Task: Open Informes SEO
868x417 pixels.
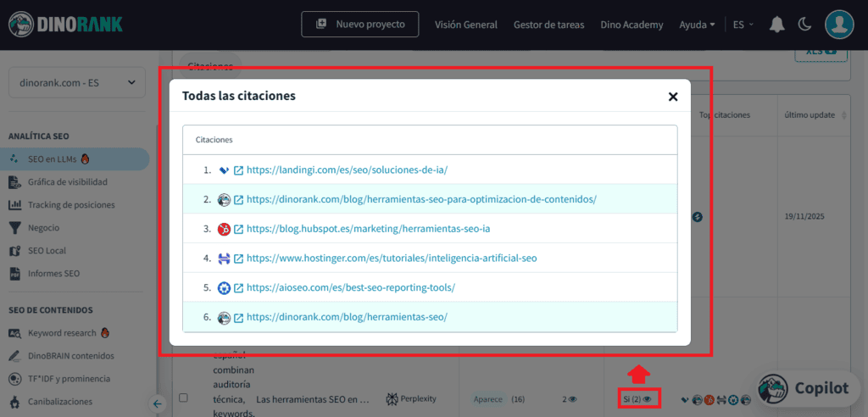Action: point(53,274)
